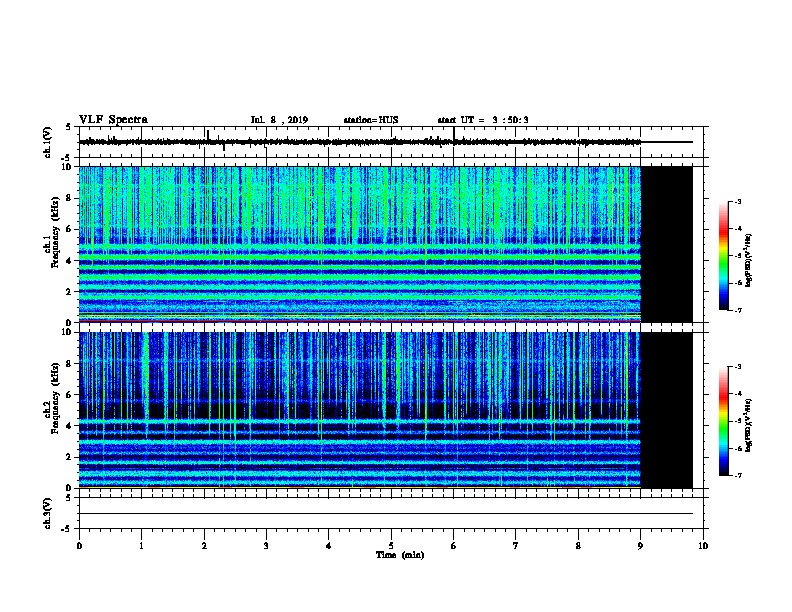Click the '6' tick on time axis

[454, 546]
